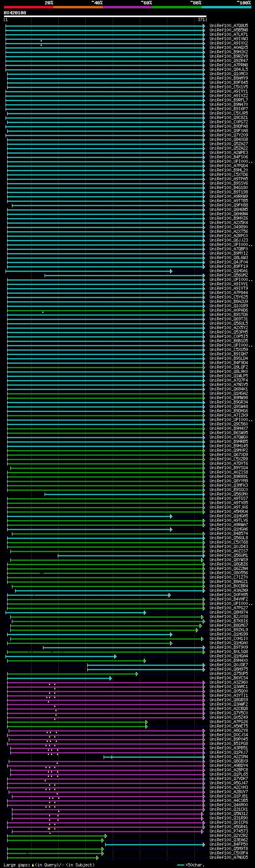The width and height of the screenshot is (255, 868).
Task: Select hit UniRef100_Q684K1
Action: point(229,389)
